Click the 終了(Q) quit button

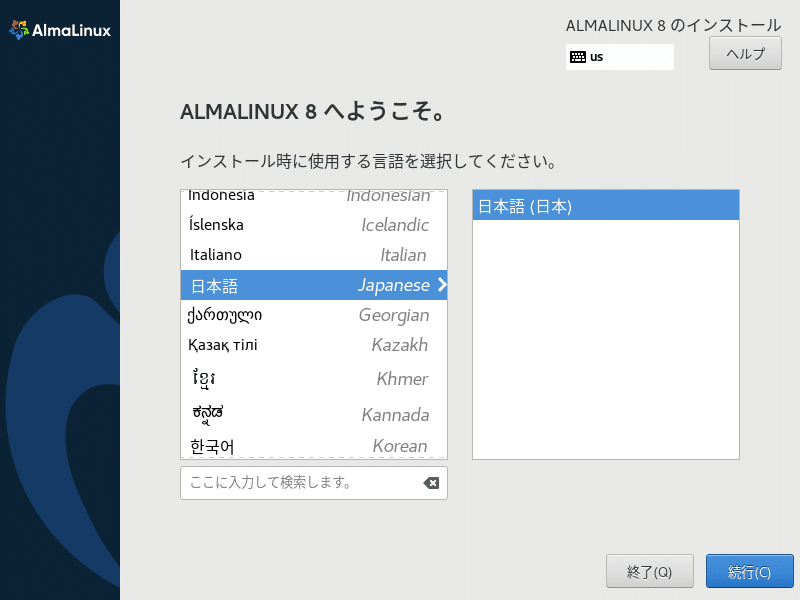tap(649, 571)
